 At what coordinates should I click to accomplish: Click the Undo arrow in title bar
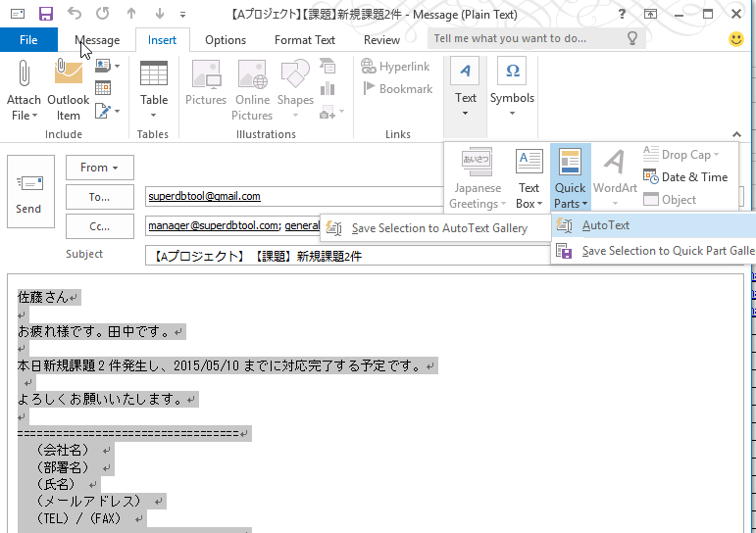(x=75, y=14)
